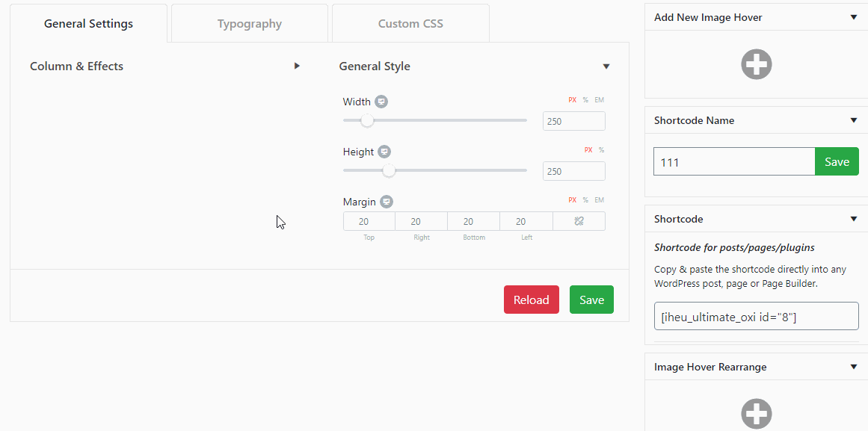Open the Typography tab
This screenshot has height=431, width=868.
[x=250, y=24]
